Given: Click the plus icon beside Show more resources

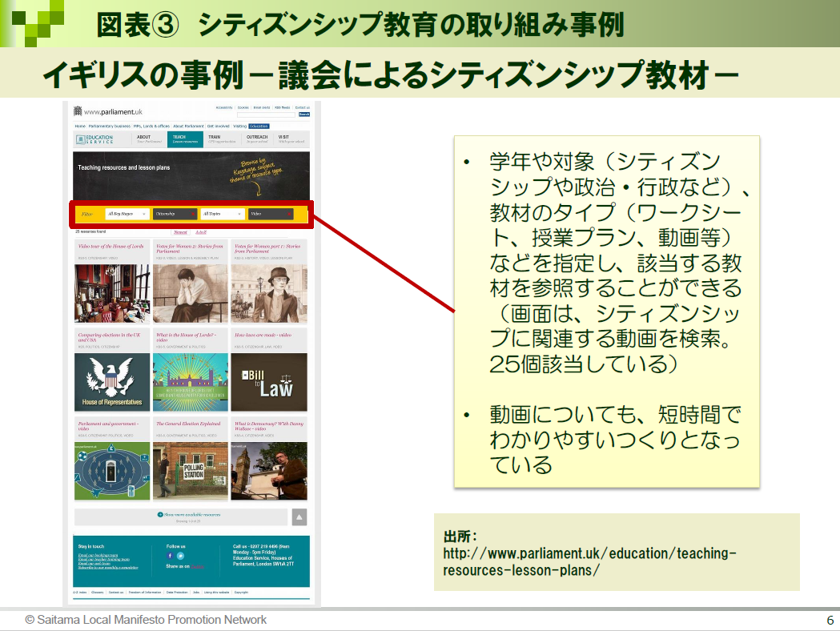Looking at the screenshot, I should click(160, 514).
